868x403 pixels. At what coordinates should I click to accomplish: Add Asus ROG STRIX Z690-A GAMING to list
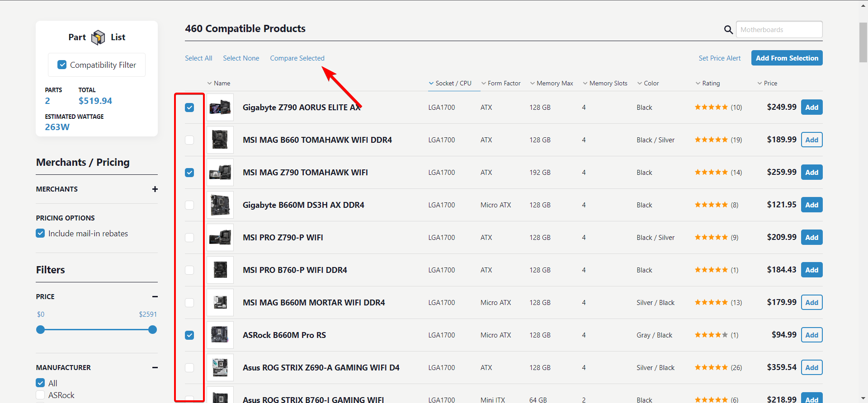(812, 368)
